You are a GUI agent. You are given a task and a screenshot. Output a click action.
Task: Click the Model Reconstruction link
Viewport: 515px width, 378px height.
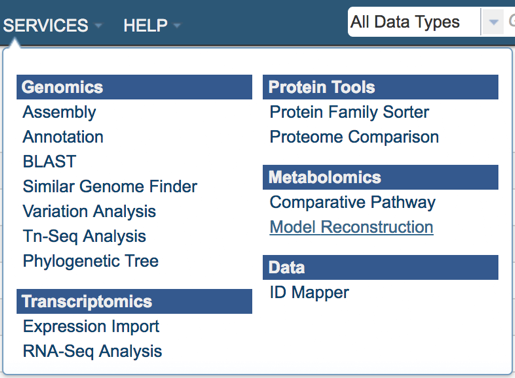pyautogui.click(x=351, y=227)
